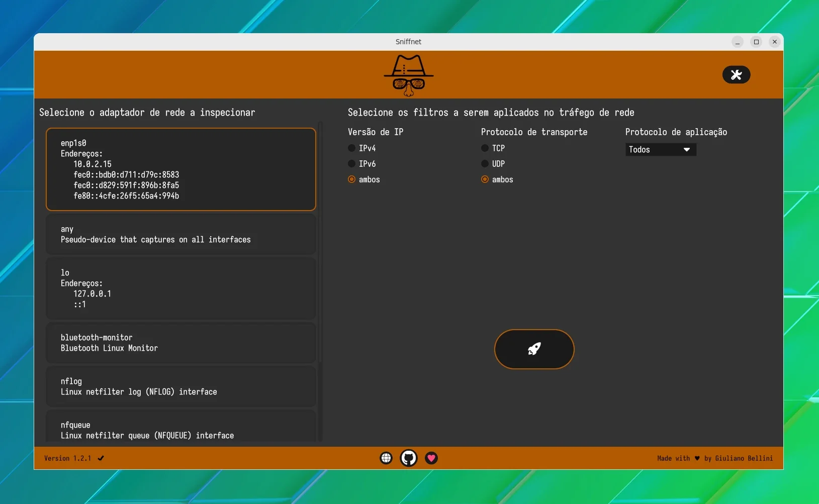Click the Sniffnet hat logo in the header
819x504 pixels.
click(x=409, y=75)
